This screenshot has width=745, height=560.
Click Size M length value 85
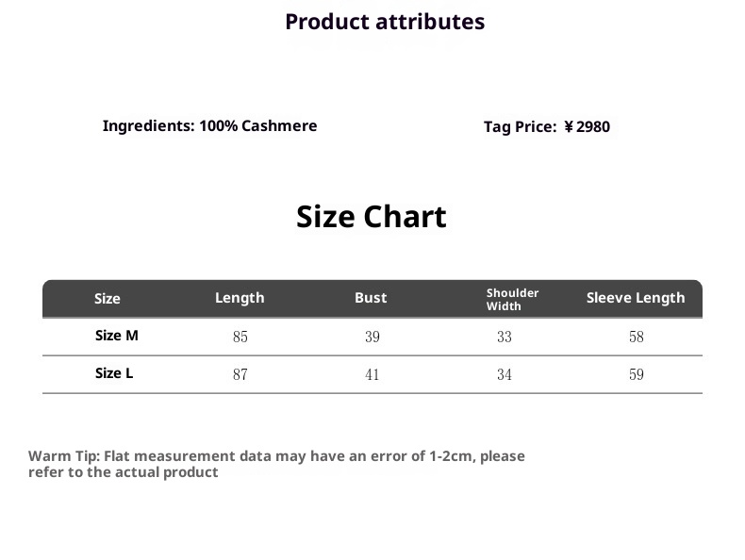coord(240,337)
